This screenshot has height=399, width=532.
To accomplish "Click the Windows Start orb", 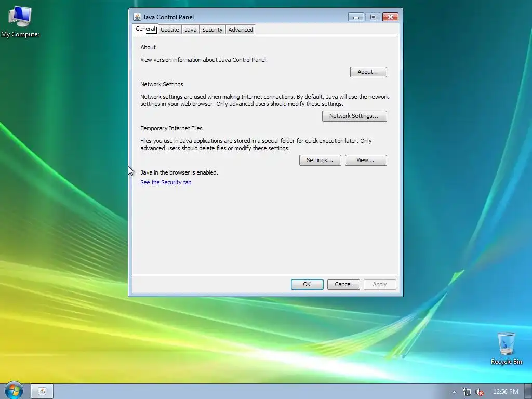I will pos(14,391).
